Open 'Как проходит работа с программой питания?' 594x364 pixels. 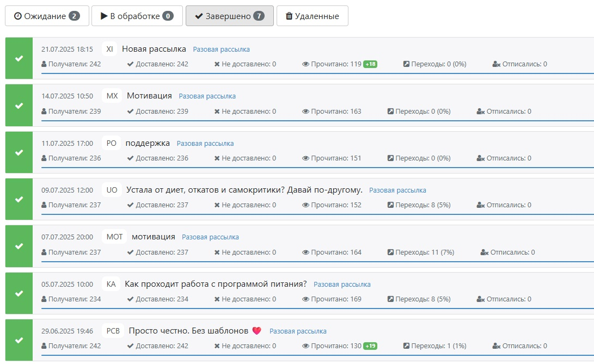coord(216,284)
